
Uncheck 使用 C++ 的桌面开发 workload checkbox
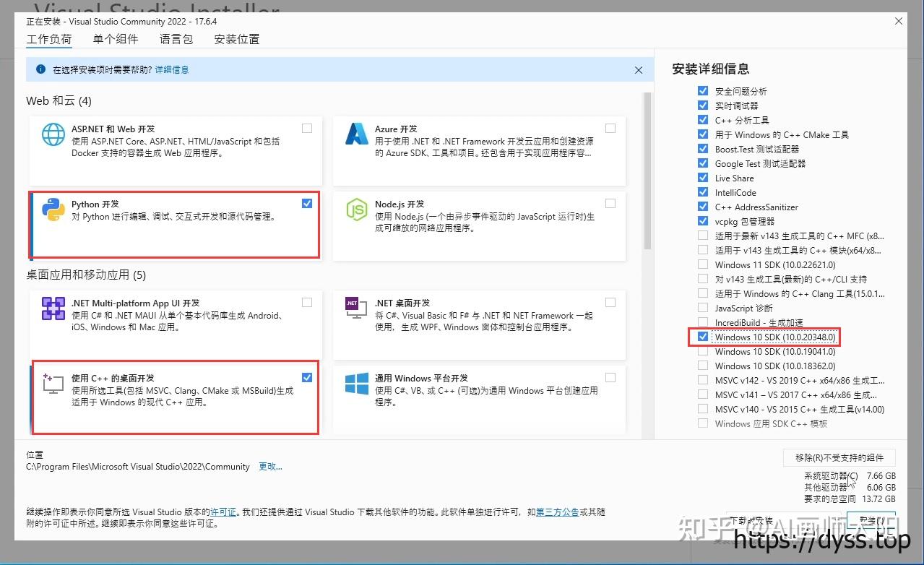coord(307,377)
